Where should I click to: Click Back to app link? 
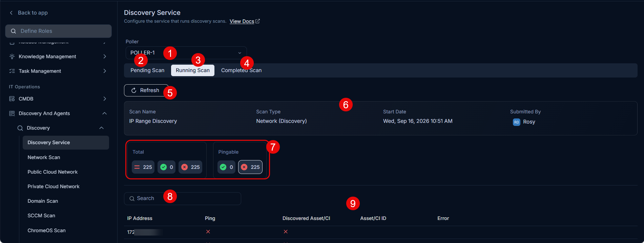pos(33,13)
